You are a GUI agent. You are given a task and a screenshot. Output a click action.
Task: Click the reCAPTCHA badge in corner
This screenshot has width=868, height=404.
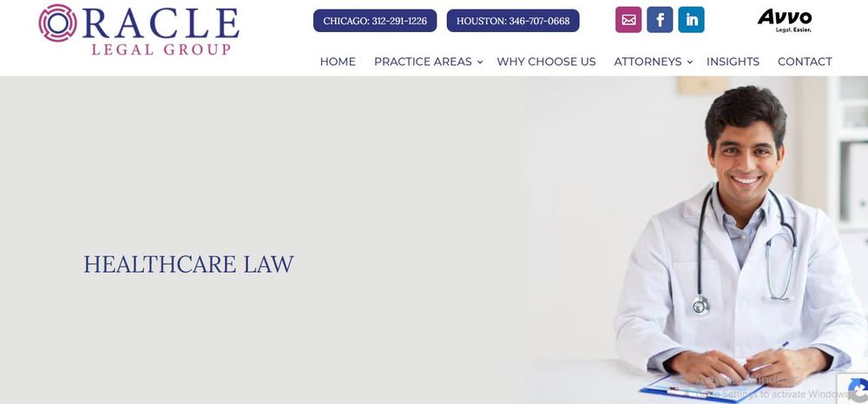[853, 388]
